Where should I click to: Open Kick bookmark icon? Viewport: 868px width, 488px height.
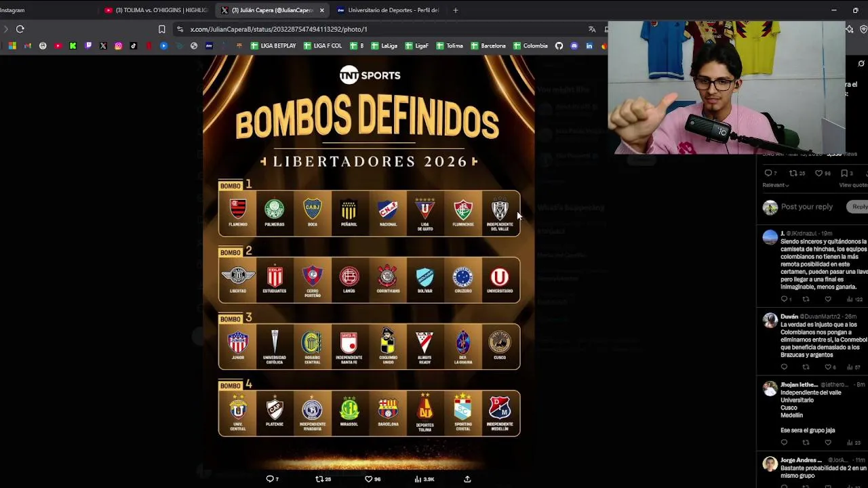[73, 46]
